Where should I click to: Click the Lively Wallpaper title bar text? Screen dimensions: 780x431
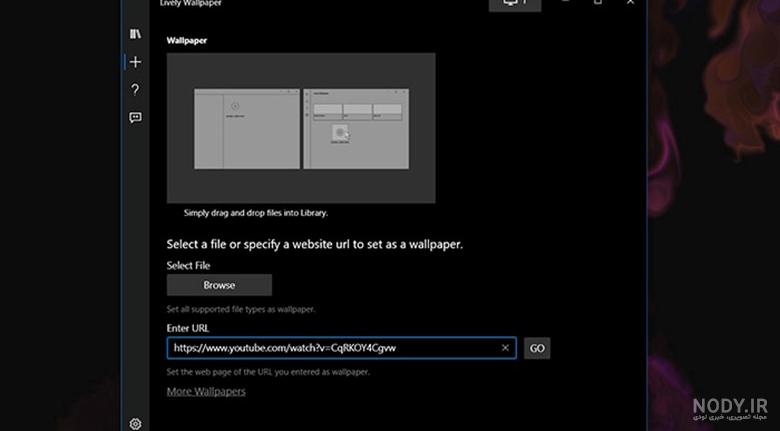coord(191,3)
